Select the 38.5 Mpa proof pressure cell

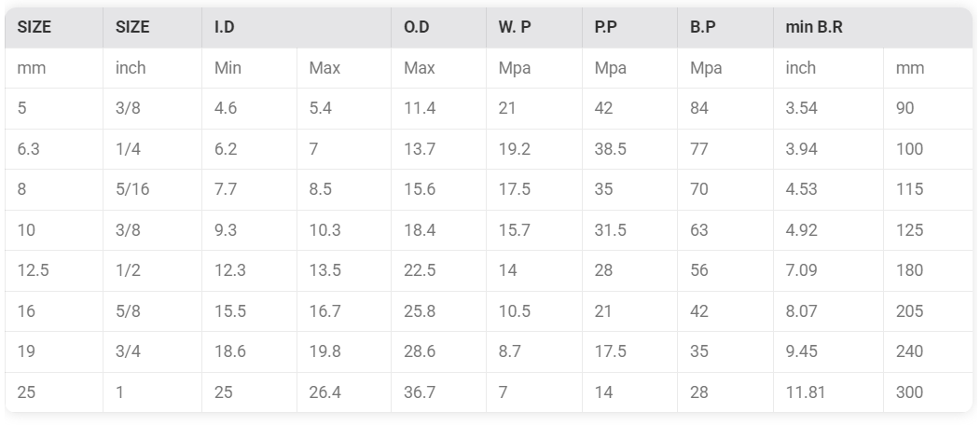point(629,148)
